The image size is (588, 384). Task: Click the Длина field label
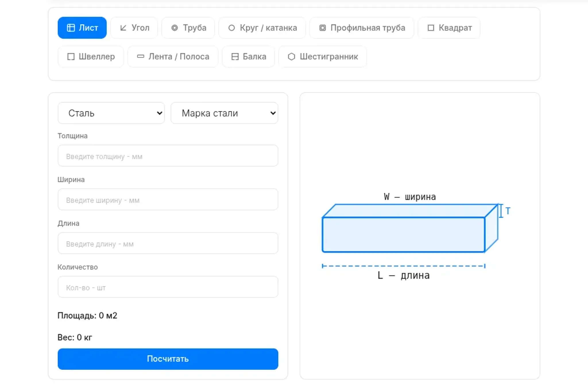(x=68, y=223)
